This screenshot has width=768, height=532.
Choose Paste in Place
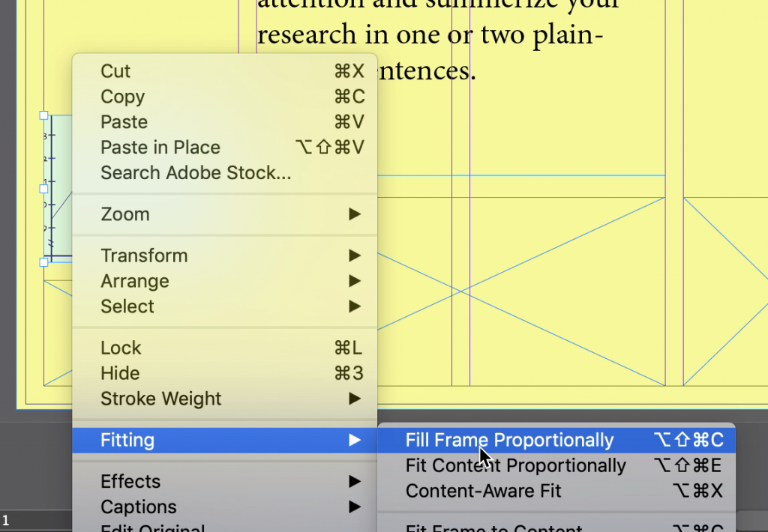[225, 148]
